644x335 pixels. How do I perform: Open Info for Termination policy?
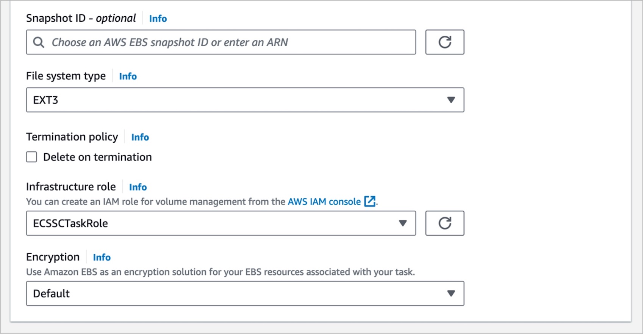tap(140, 137)
